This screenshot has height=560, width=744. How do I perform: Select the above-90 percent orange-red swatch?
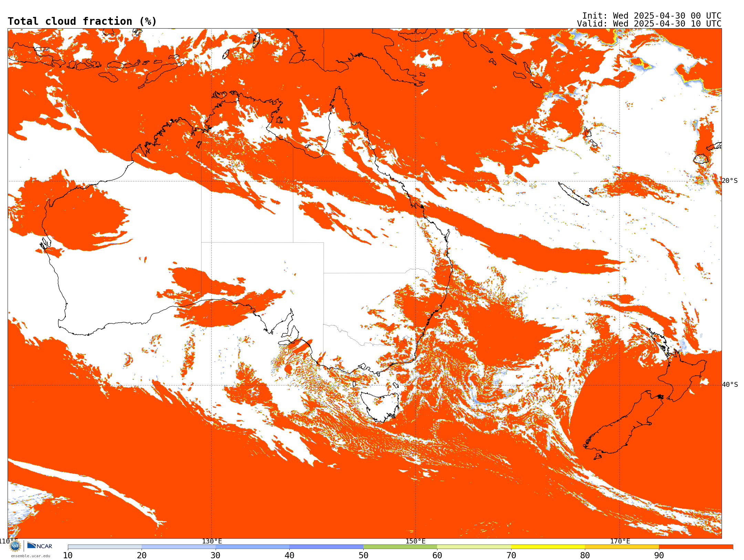(696, 547)
